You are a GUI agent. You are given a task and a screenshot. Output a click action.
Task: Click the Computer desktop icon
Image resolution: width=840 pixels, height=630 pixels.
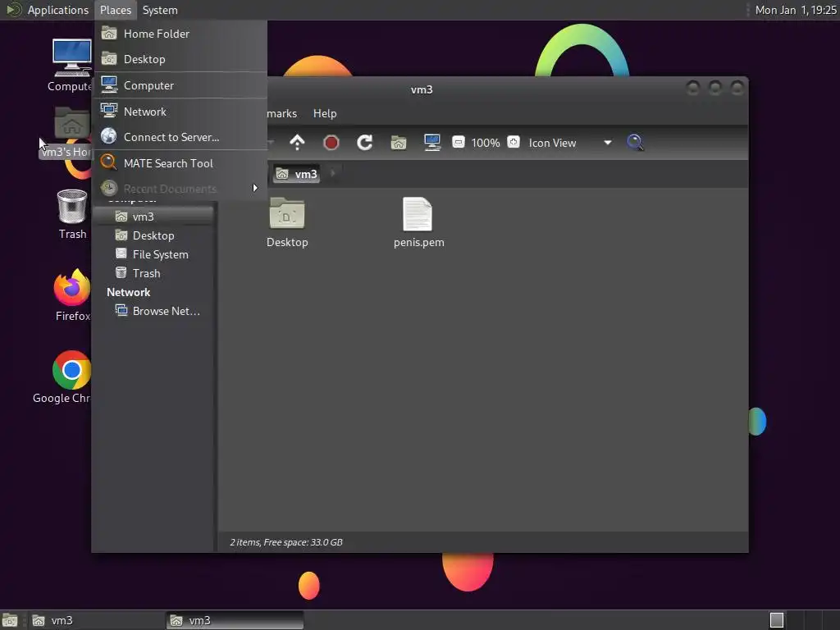(x=71, y=65)
